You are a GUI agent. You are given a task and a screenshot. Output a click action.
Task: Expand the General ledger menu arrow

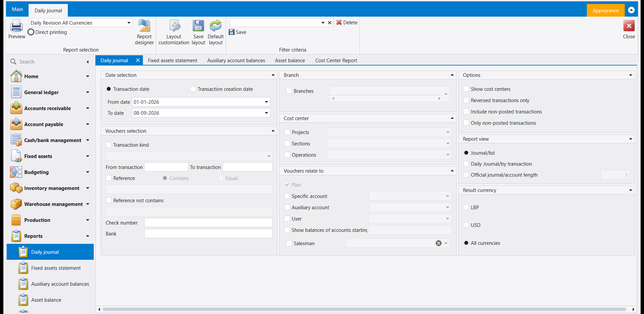(88, 92)
